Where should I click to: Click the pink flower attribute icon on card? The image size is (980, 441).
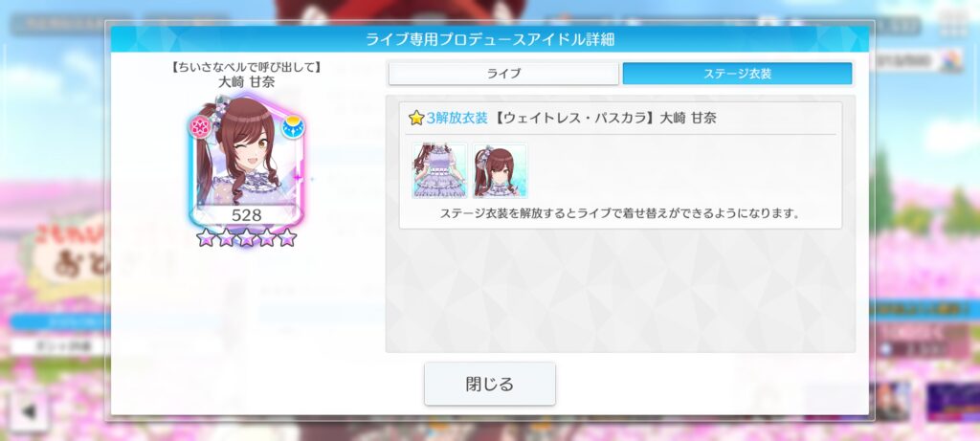tap(200, 127)
